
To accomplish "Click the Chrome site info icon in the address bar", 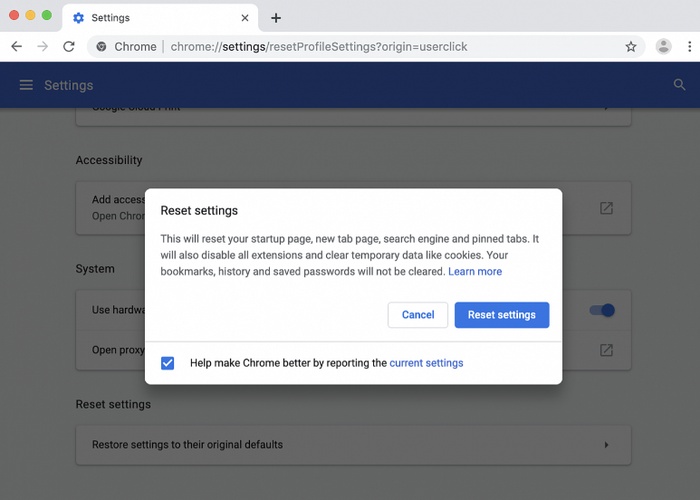I will point(101,46).
